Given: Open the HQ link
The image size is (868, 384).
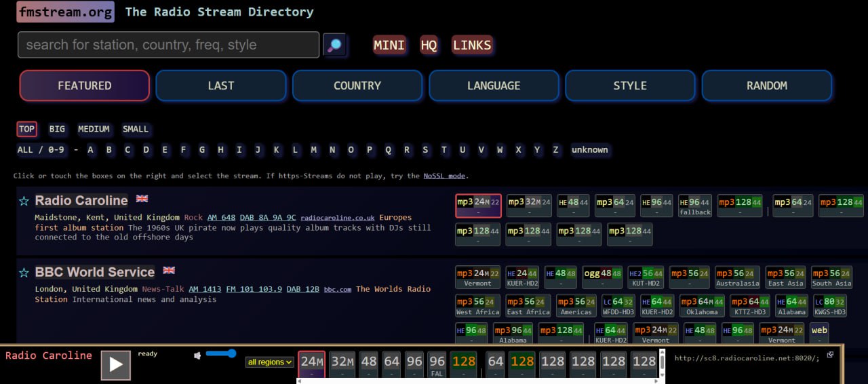Looking at the screenshot, I should point(429,45).
